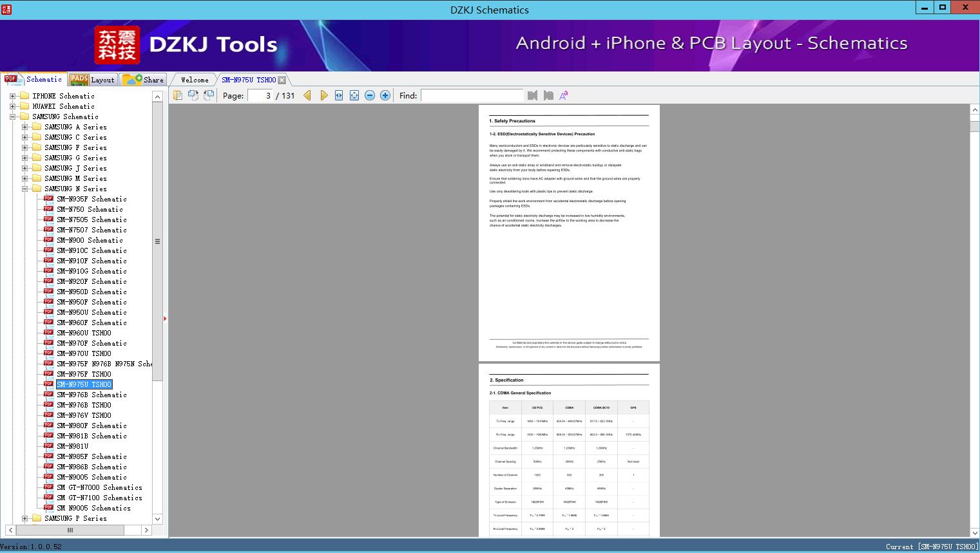Screen dimensions: 980x553
Task: Open SM-N985F Schematic in the tree
Action: (x=91, y=456)
